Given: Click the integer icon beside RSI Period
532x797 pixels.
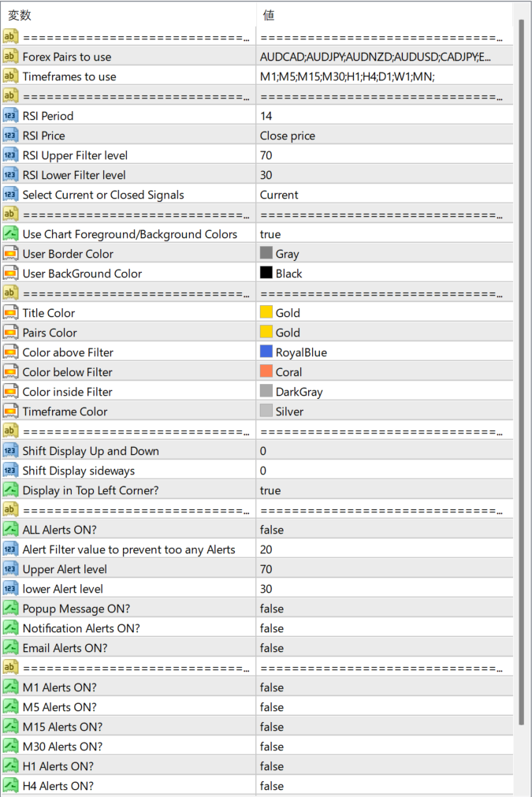Looking at the screenshot, I should point(10,115).
